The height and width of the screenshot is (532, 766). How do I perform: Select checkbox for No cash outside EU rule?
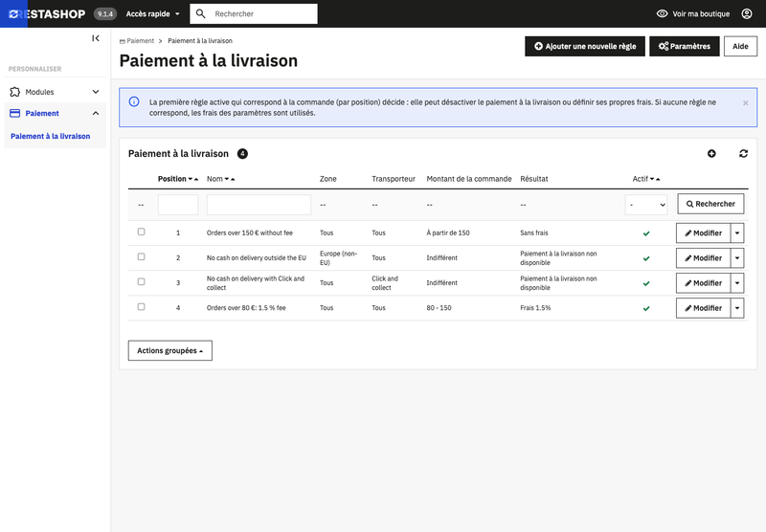click(141, 256)
